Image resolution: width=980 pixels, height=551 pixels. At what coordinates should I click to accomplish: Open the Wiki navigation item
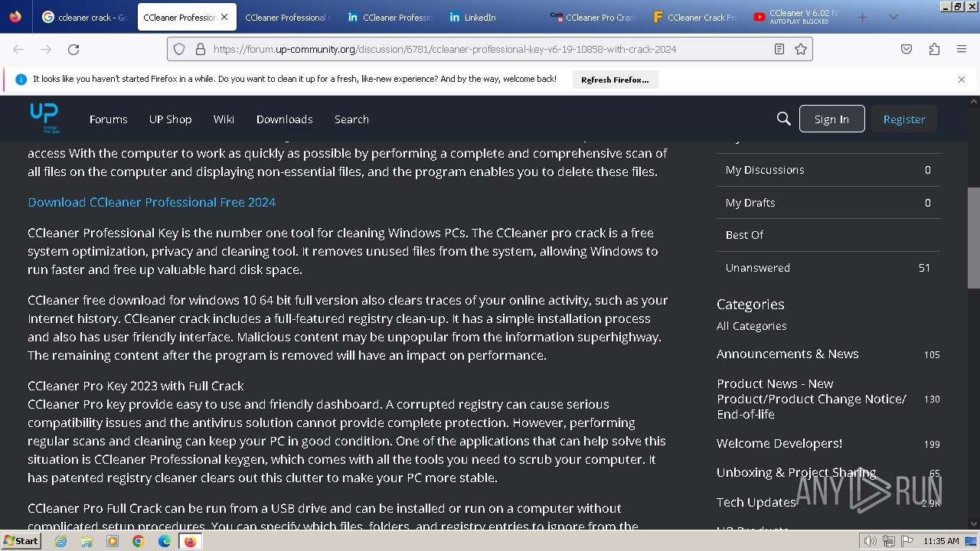pos(224,119)
